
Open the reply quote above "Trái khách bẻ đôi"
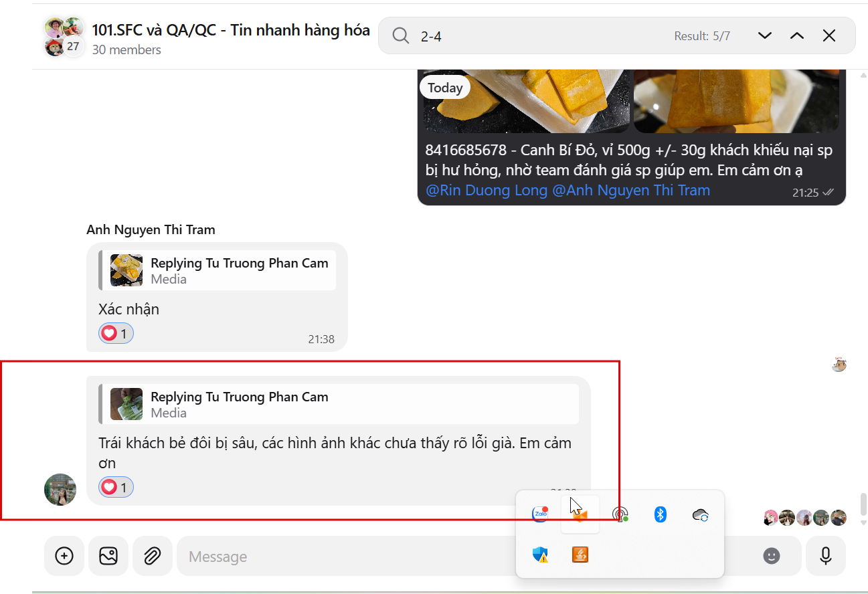tap(339, 404)
